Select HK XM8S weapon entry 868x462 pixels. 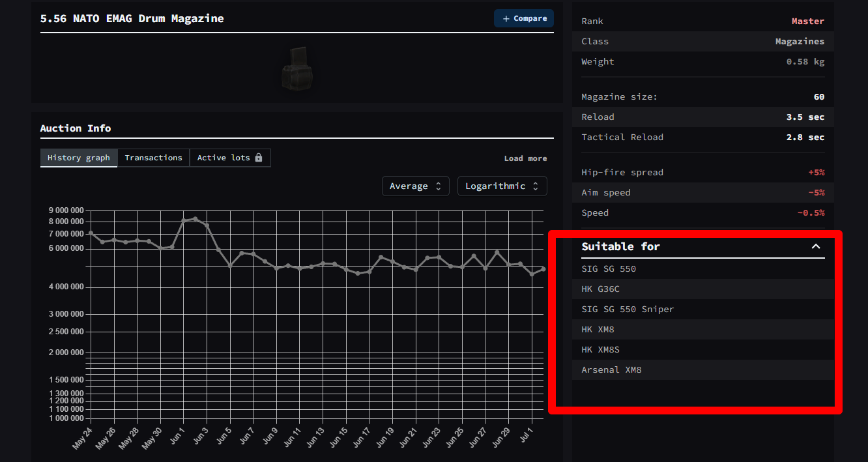[703, 350]
